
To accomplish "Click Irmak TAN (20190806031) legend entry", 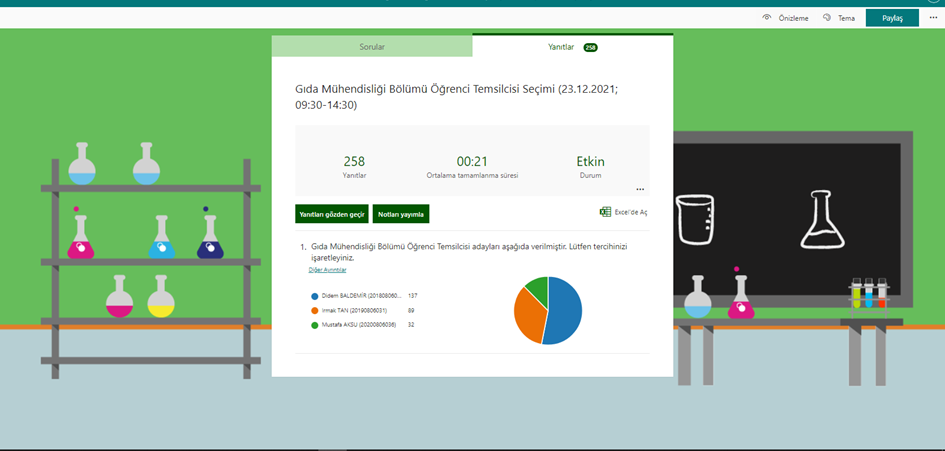I will [x=354, y=311].
